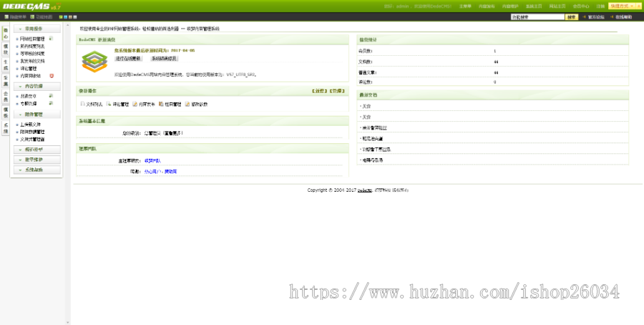This screenshot has width=644, height=325.
Task: Open the column management quick action icon
Action: tap(161, 104)
